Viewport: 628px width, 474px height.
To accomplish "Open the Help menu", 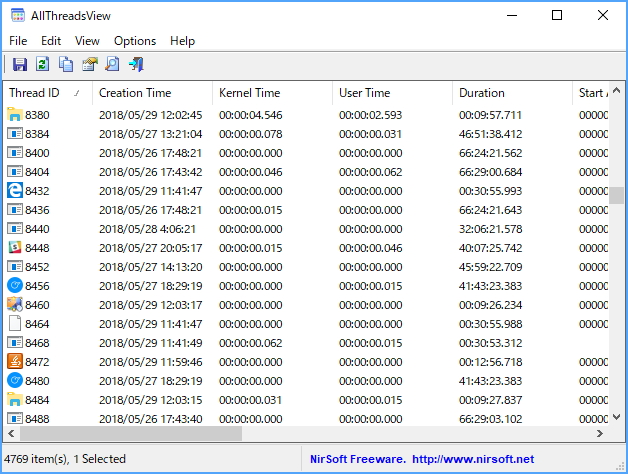I will [182, 41].
